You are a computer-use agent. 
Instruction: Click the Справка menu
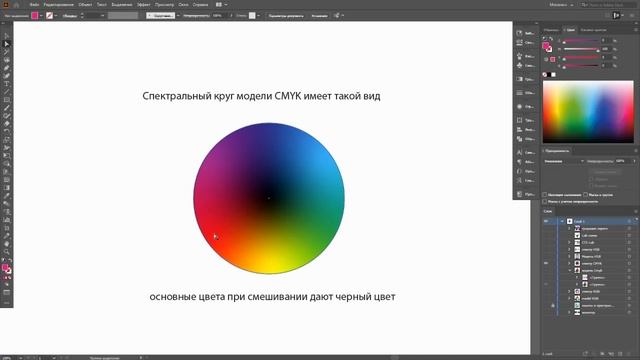point(200,4)
